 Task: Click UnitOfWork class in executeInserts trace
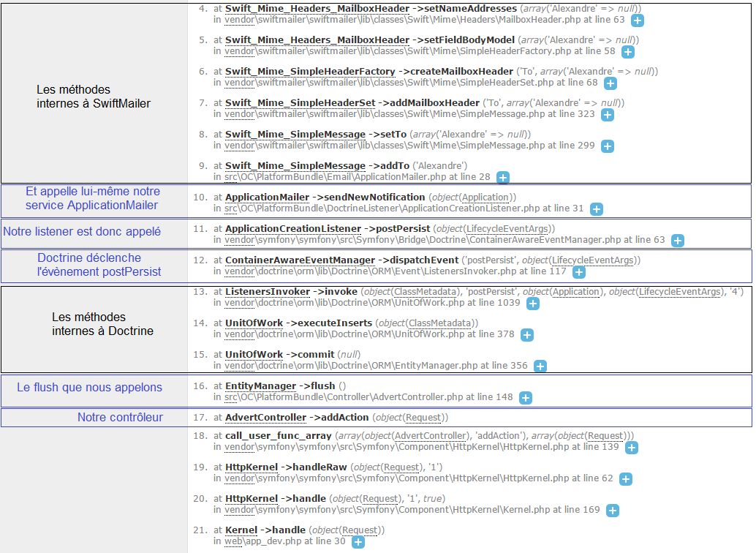point(254,323)
